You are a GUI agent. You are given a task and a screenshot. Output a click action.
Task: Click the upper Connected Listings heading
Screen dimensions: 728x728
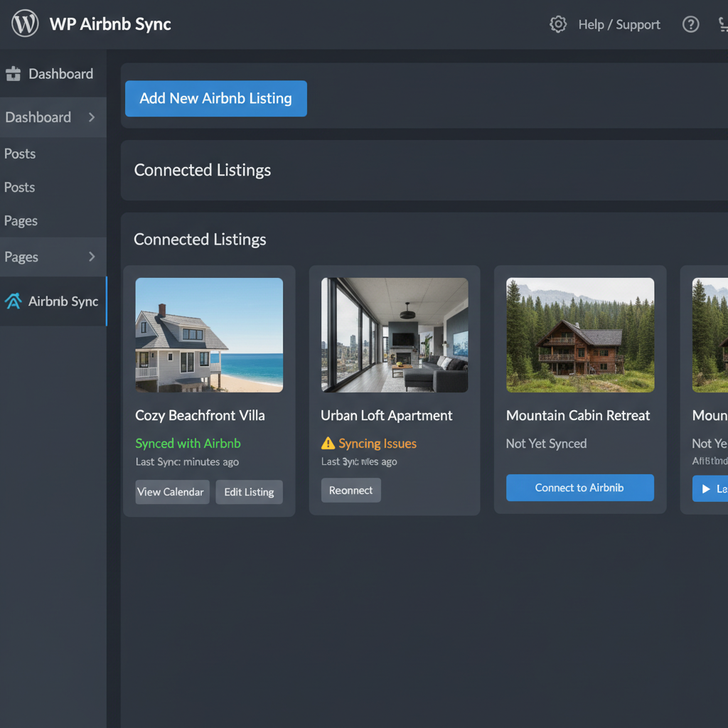coord(203,170)
